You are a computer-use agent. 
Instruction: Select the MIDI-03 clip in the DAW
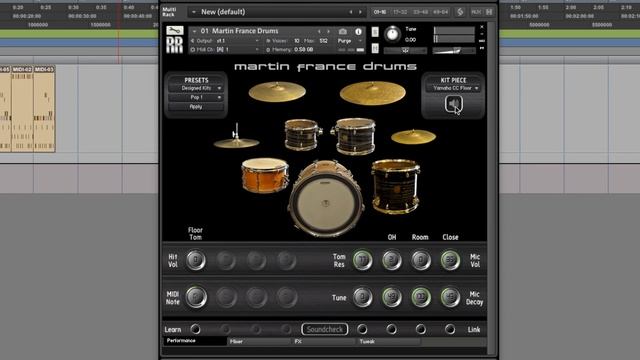pyautogui.click(x=44, y=109)
